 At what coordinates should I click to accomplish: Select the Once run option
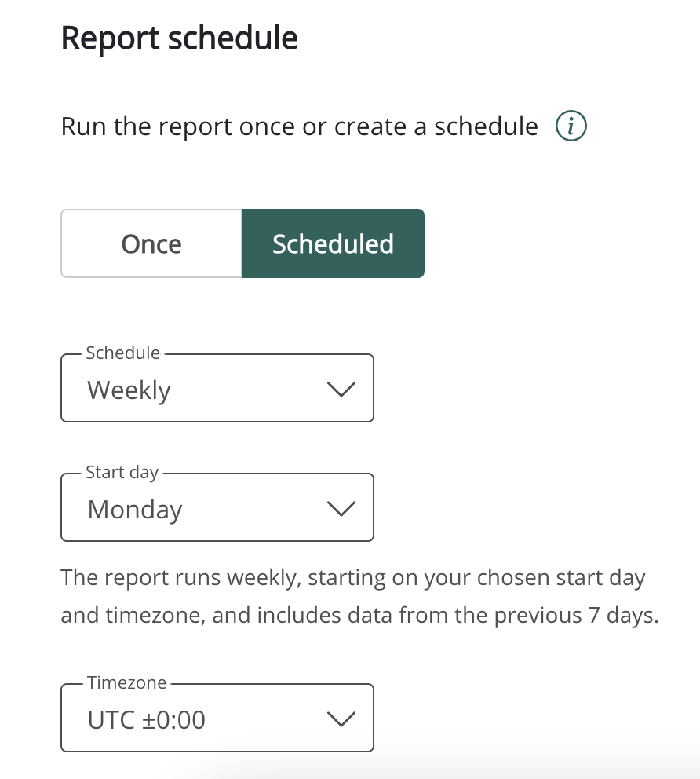(x=151, y=243)
